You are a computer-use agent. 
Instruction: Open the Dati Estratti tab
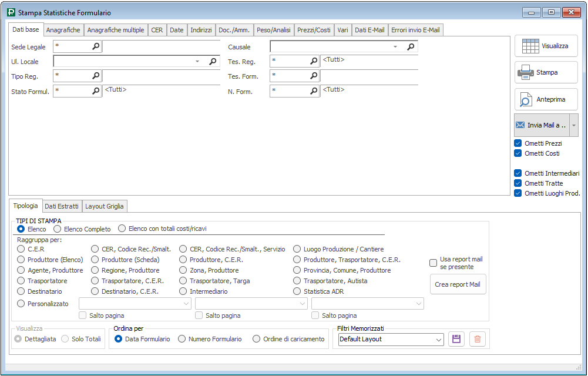[x=62, y=206]
